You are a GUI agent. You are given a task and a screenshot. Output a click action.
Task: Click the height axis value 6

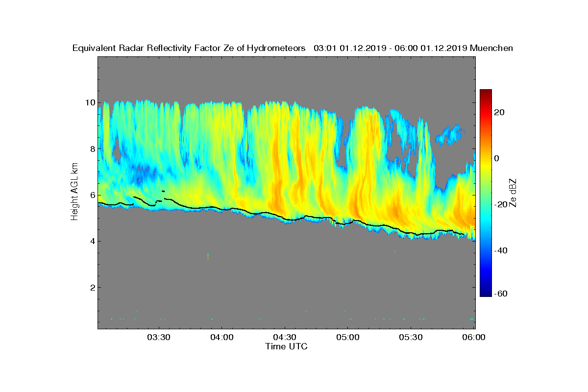tap(92, 195)
